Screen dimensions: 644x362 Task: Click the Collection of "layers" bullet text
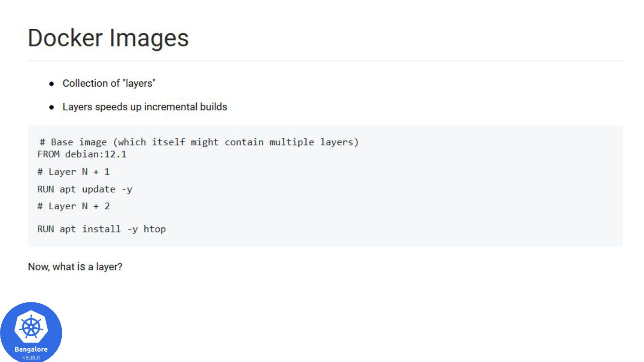pos(109,83)
